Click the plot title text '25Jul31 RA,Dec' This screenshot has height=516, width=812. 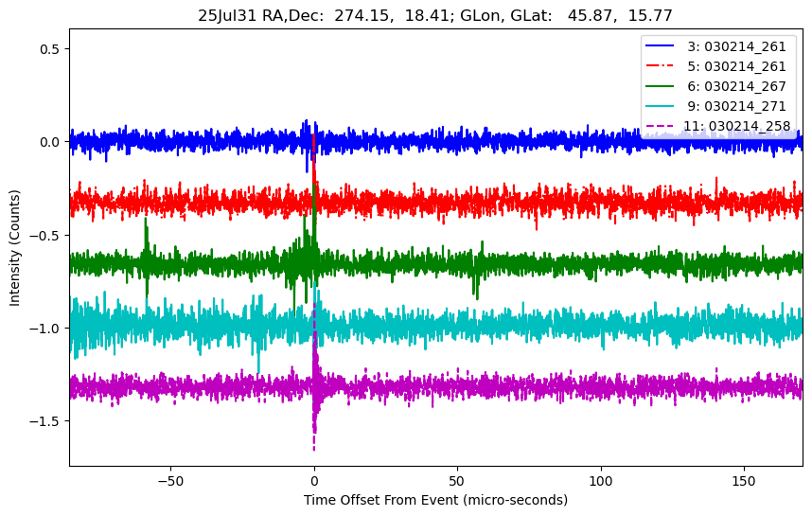pyautogui.click(x=261, y=15)
